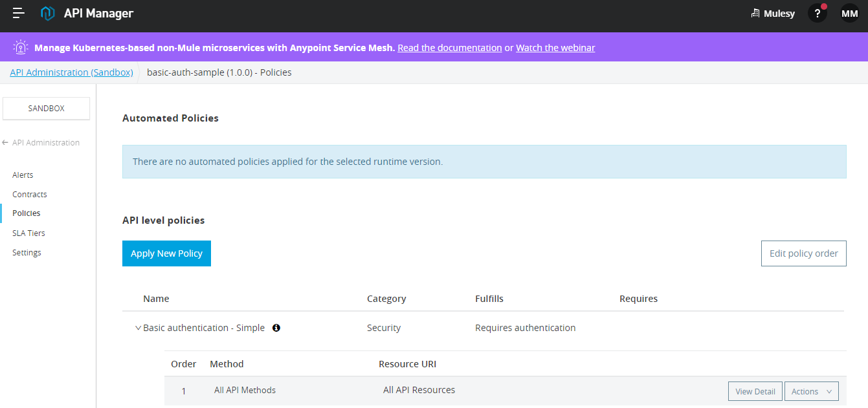Click order number 1 in policy row
This screenshot has width=868, height=408.
[x=184, y=391]
